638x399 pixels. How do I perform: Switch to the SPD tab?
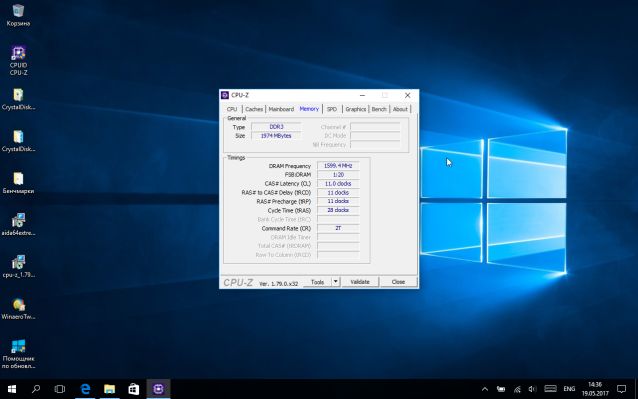(332, 109)
